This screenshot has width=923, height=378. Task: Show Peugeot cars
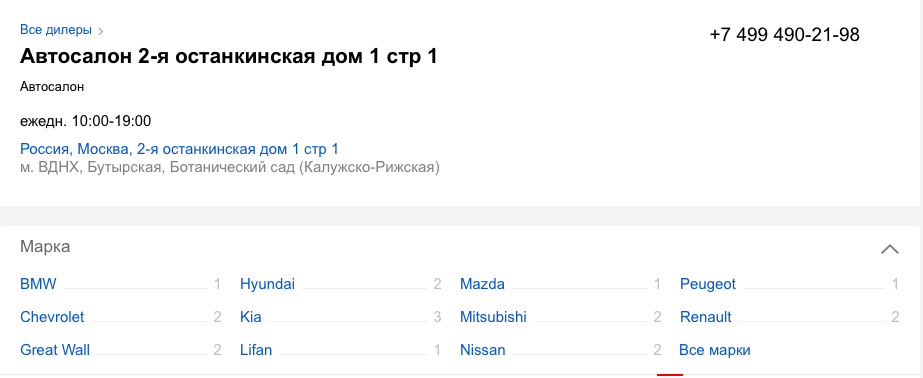tap(708, 284)
